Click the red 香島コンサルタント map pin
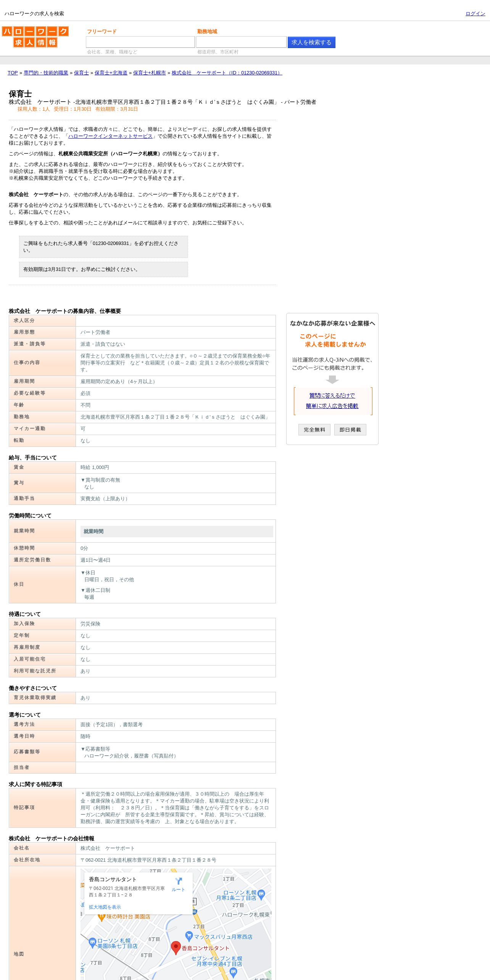Image resolution: width=490 pixels, height=980 pixels. (176, 948)
